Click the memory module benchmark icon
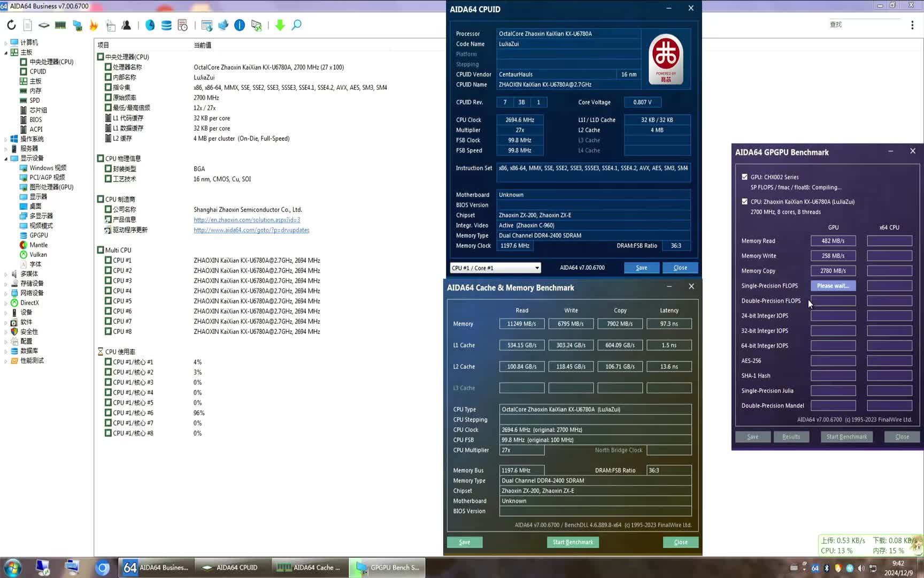924x578 pixels. pos(60,25)
